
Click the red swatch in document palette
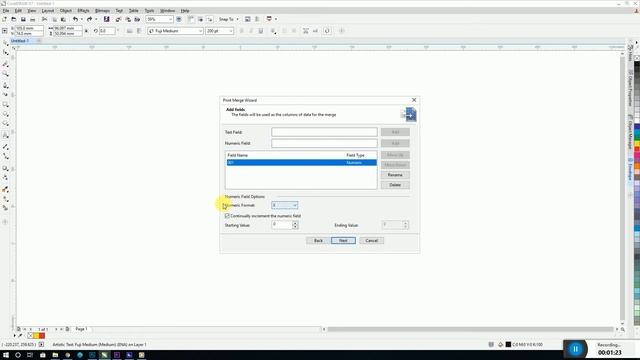pos(42,336)
